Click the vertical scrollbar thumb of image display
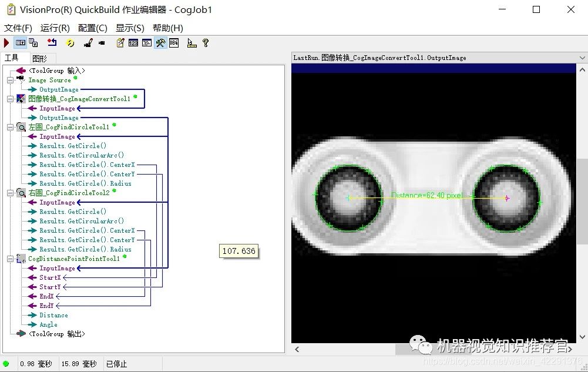 (x=582, y=201)
